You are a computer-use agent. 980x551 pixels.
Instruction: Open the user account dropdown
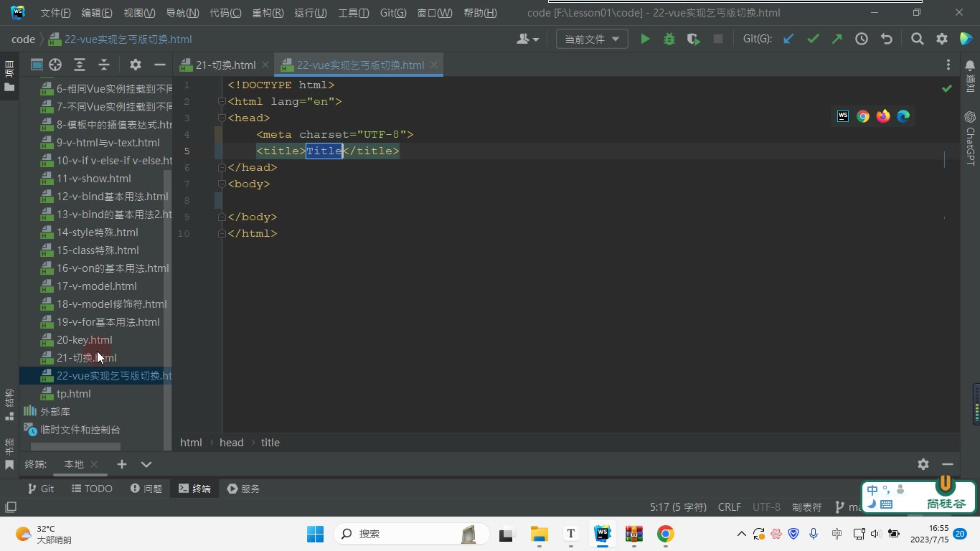click(x=528, y=39)
